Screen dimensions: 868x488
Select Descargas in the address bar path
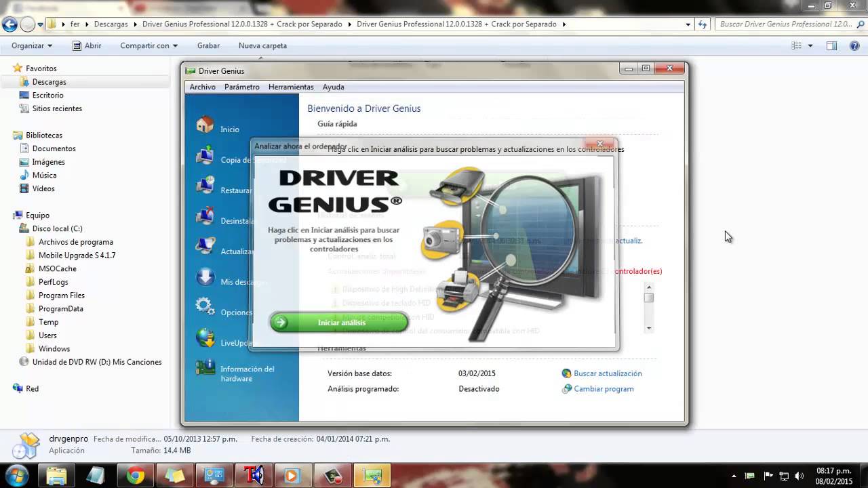pyautogui.click(x=111, y=24)
